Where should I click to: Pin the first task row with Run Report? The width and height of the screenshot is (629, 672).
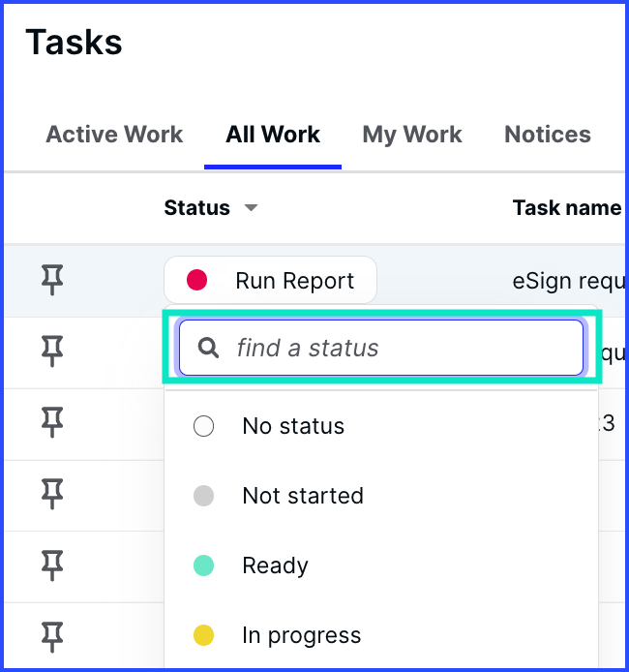(52, 280)
